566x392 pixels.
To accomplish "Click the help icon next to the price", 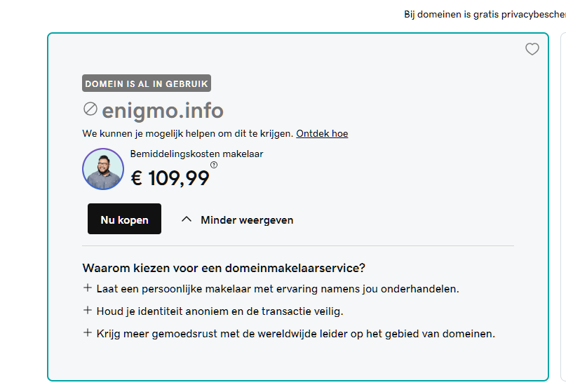I will 214,165.
